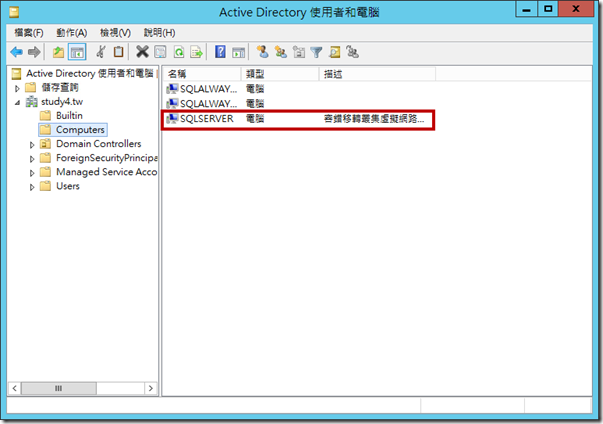Open Help with question mark icon

220,52
